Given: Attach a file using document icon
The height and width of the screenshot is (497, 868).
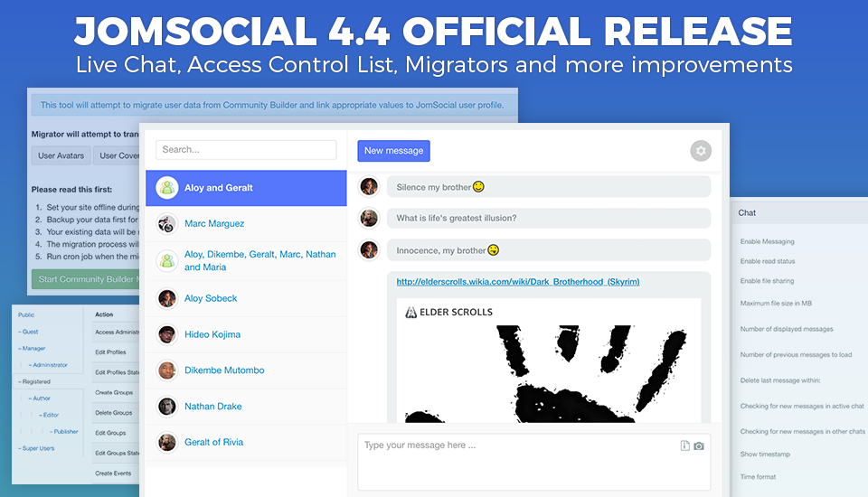Looking at the screenshot, I should tap(684, 445).
